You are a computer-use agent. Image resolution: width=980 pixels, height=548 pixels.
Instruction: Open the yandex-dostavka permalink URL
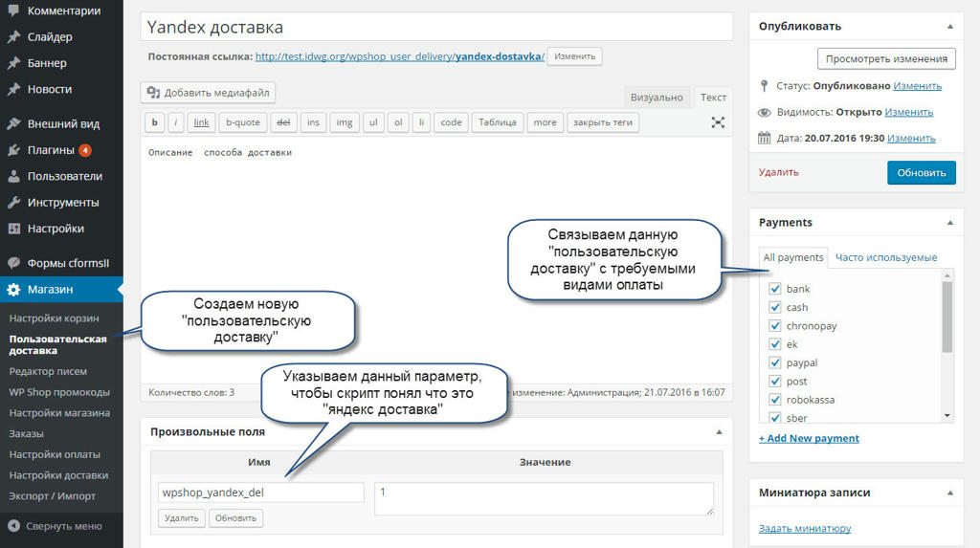[x=400, y=56]
